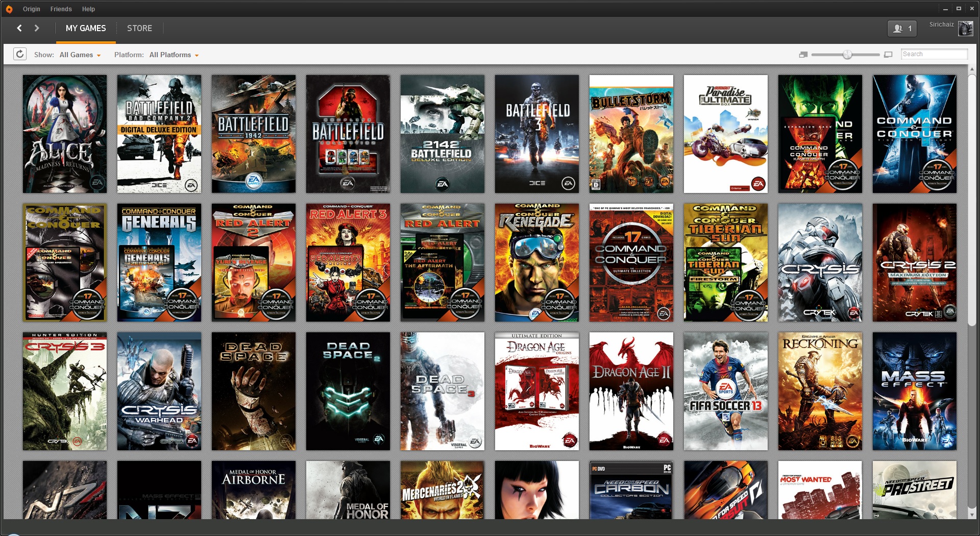Switch to the Store tab
The image size is (980, 536).
pos(139,29)
